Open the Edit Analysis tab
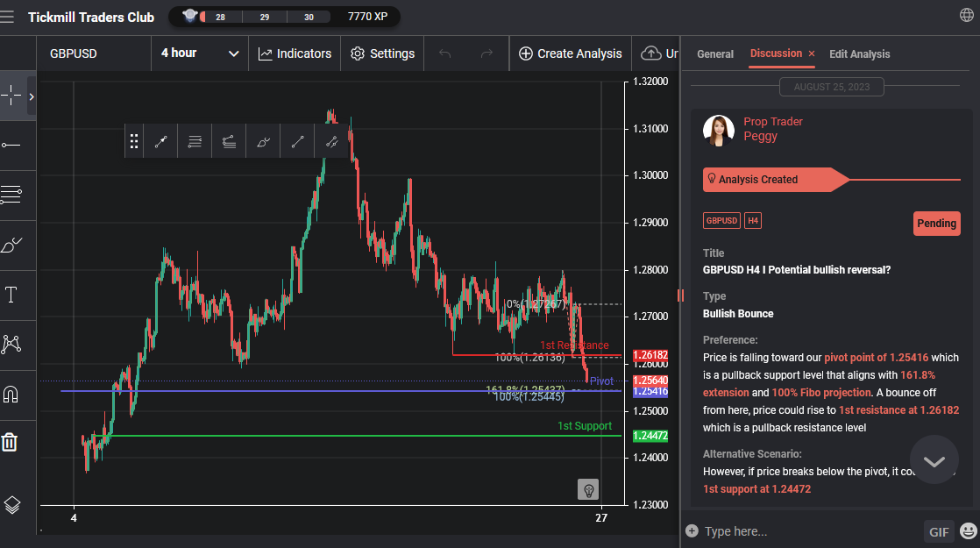 point(859,54)
